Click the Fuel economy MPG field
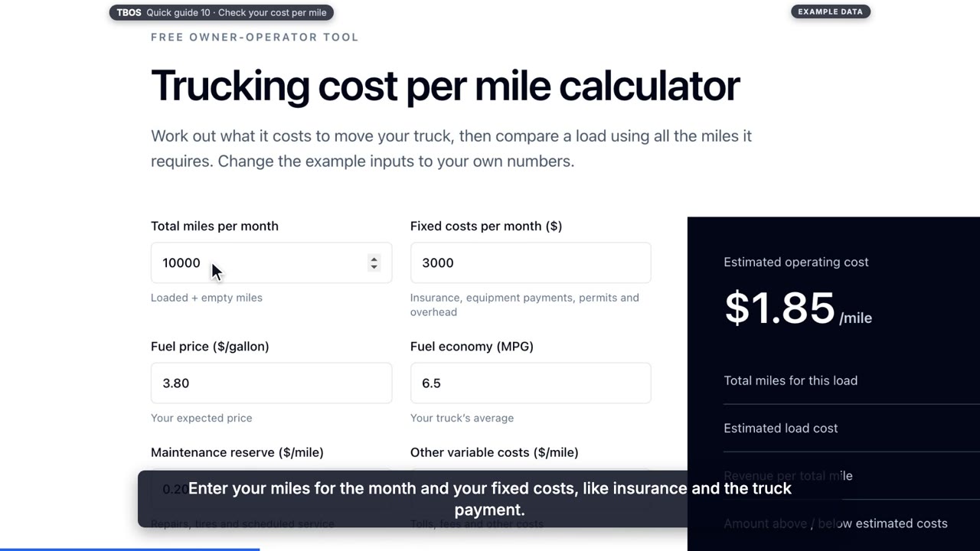Screen dimensions: 980x551 pos(531,383)
